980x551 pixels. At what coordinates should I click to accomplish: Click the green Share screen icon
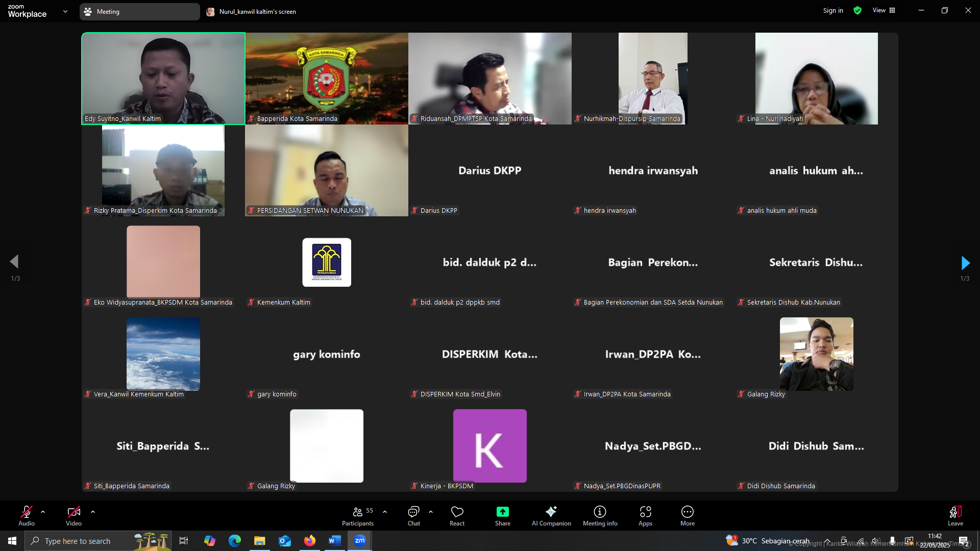click(502, 512)
